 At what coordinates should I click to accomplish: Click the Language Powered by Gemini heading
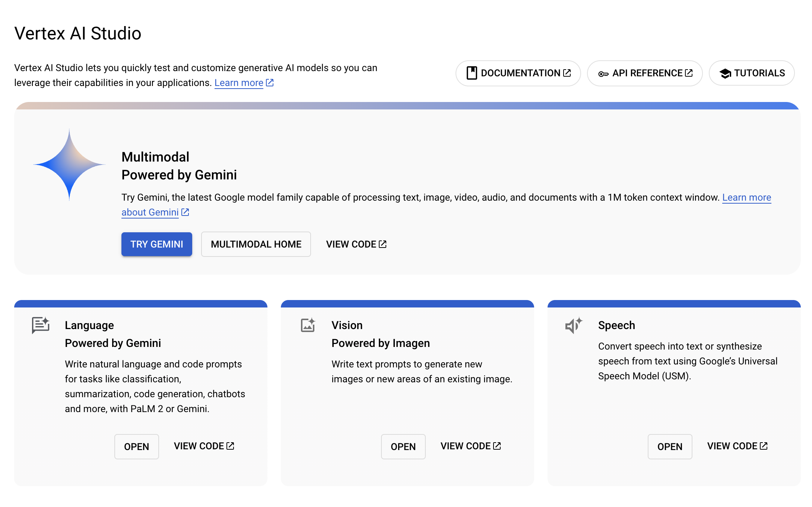(113, 334)
